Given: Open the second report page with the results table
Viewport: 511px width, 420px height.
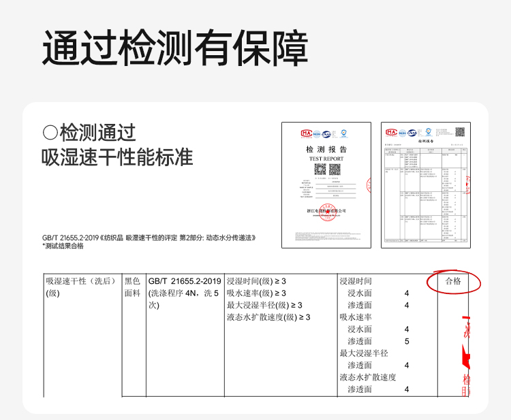Looking at the screenshot, I should [x=425, y=184].
